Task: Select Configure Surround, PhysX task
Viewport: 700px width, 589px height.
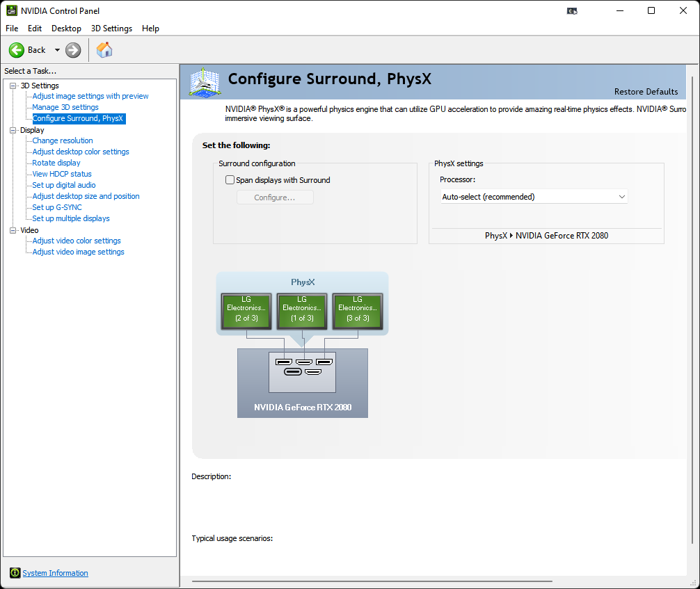Action: (x=78, y=118)
